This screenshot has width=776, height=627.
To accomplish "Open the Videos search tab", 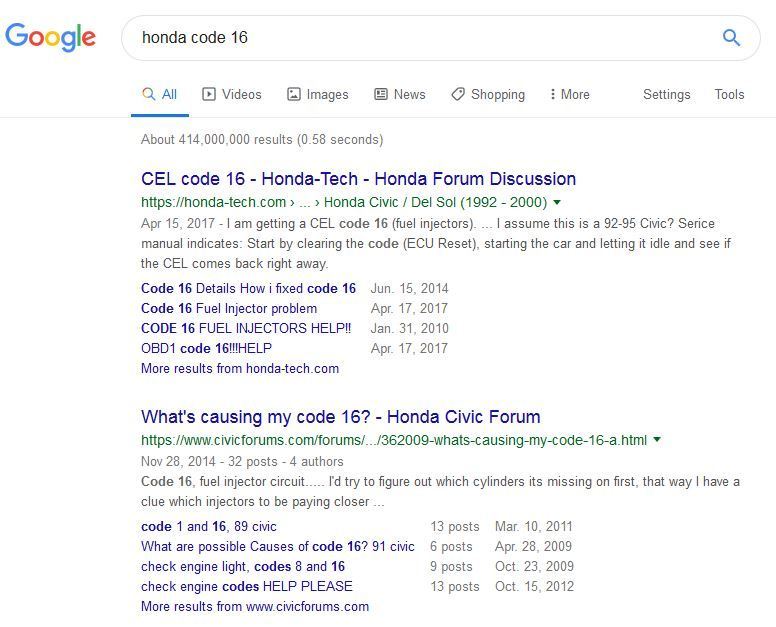I will click(x=231, y=94).
